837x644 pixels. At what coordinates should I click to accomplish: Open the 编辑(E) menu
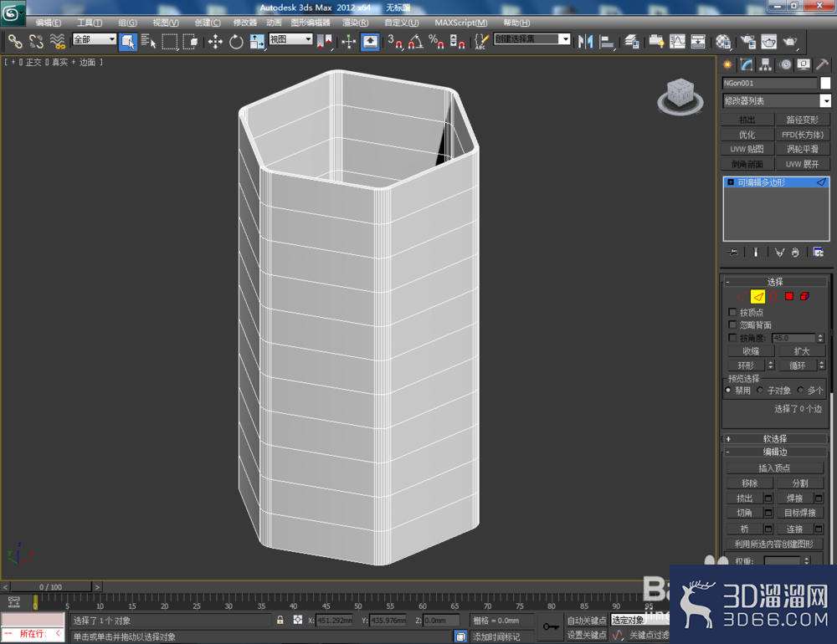[x=48, y=23]
